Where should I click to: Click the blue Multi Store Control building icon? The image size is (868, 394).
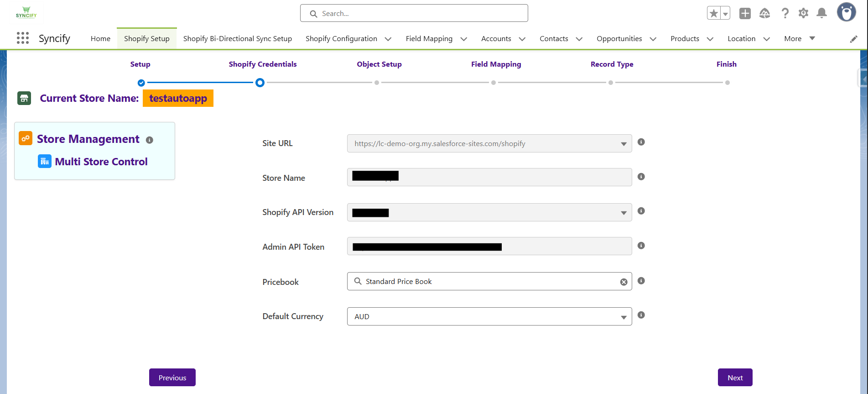pyautogui.click(x=45, y=161)
